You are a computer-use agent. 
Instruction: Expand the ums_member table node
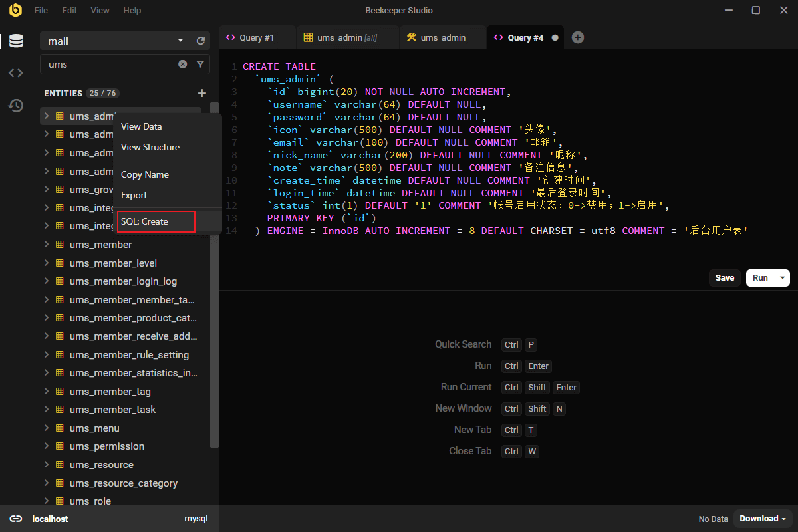tap(47, 245)
